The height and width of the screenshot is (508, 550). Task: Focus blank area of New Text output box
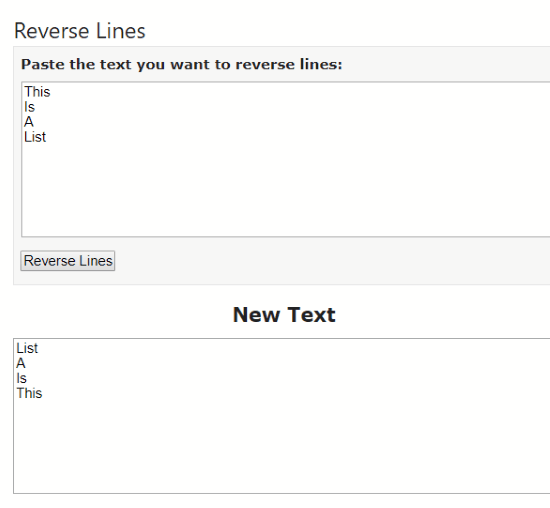(282, 446)
